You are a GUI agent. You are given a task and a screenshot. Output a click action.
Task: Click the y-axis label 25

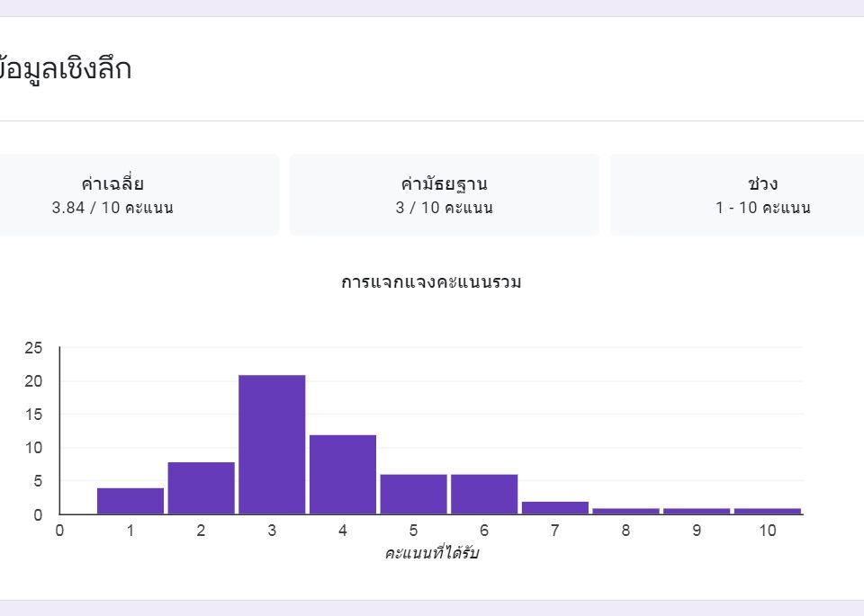33,348
